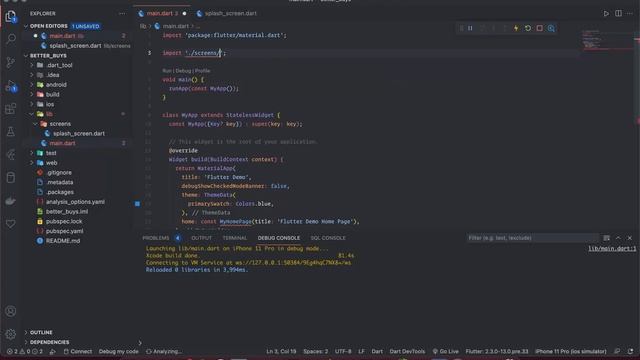
Task: Click the code minimap
Action: tap(607, 39)
